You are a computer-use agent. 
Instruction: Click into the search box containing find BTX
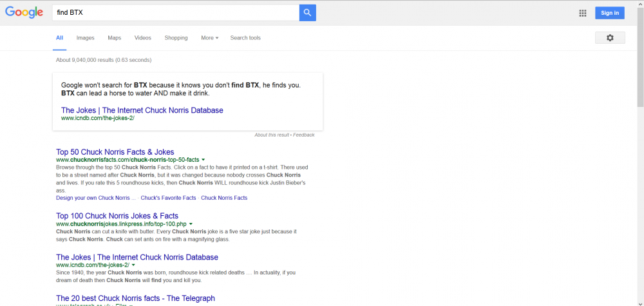[x=174, y=12]
